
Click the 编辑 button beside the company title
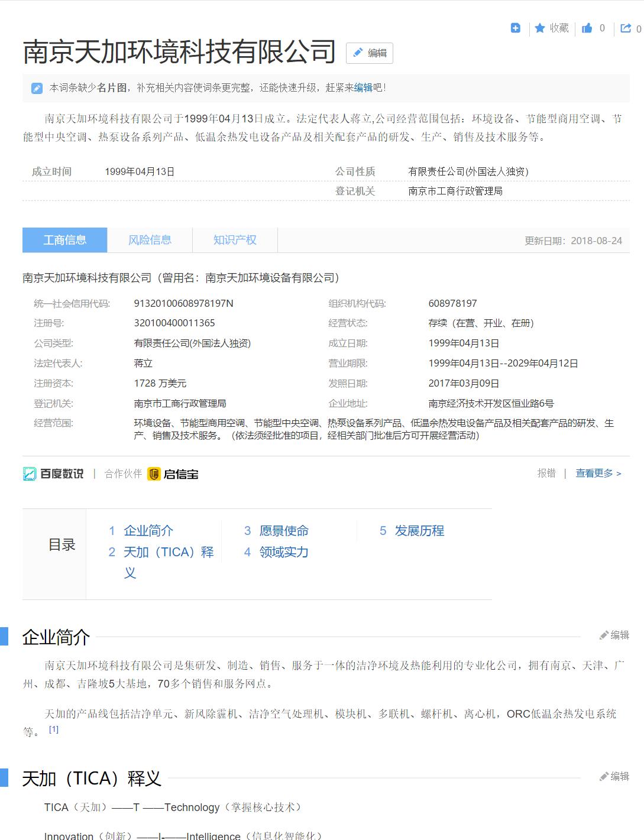370,53
